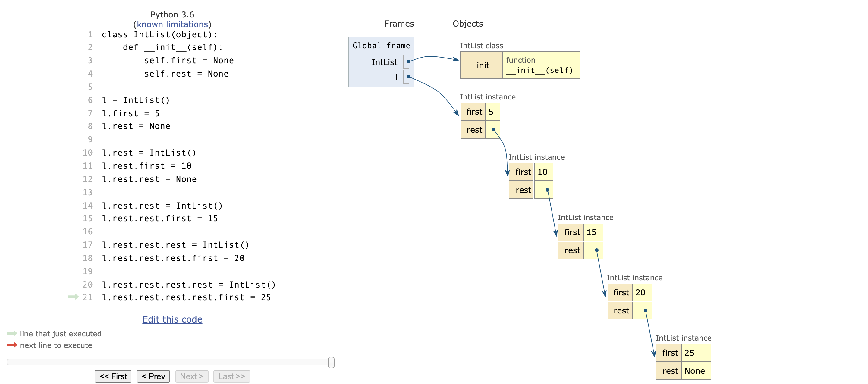Click the execution step slider handle

tap(331, 362)
